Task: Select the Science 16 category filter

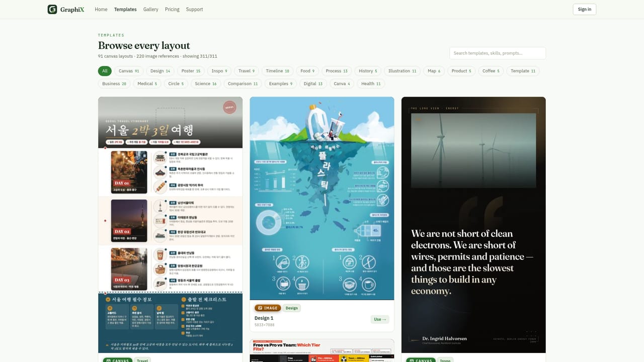Action: click(x=206, y=83)
